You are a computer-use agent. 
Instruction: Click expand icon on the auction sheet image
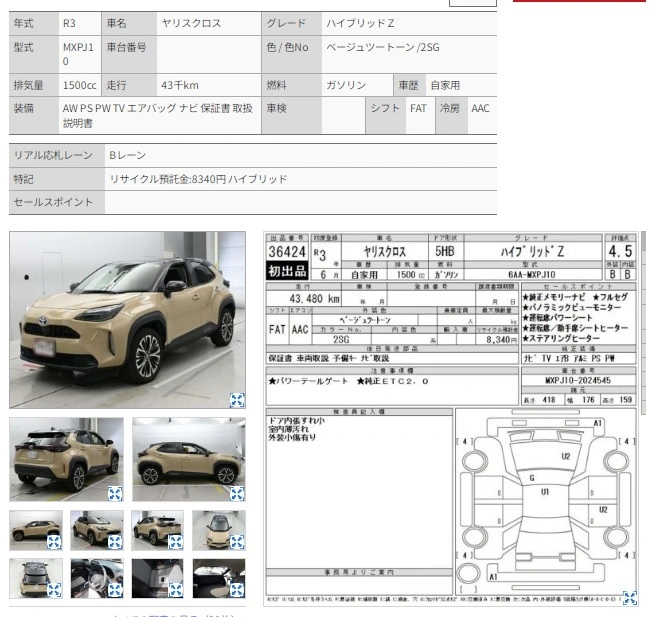(630, 598)
